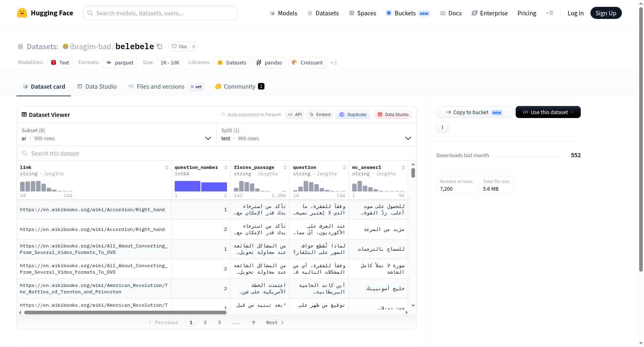Duplicate the dataset
The width and height of the screenshot is (644, 347).
353,114
